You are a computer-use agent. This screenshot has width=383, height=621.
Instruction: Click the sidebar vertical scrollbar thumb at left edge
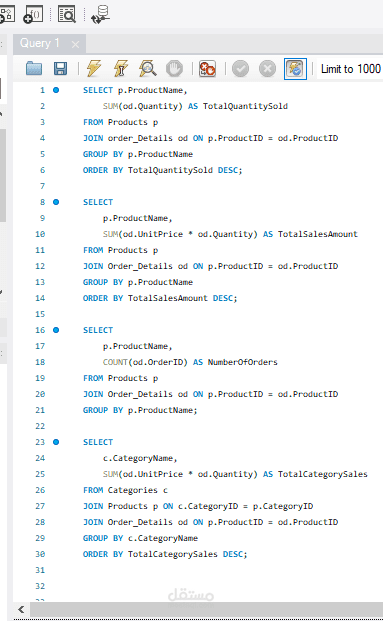3,174
